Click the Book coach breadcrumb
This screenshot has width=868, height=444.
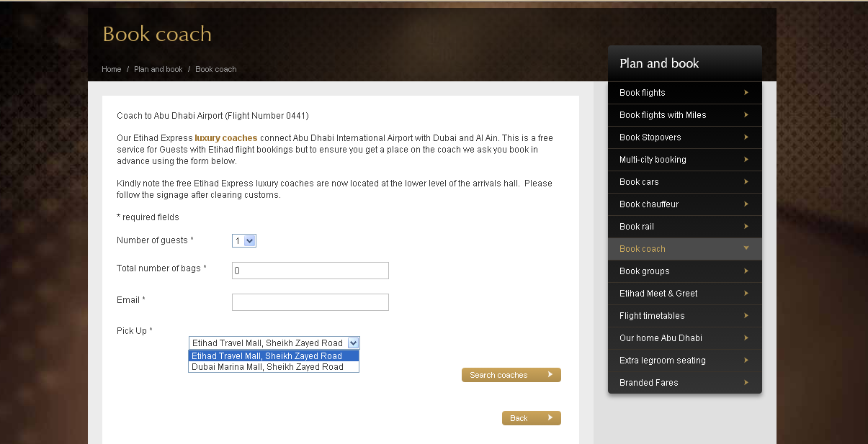(x=216, y=69)
